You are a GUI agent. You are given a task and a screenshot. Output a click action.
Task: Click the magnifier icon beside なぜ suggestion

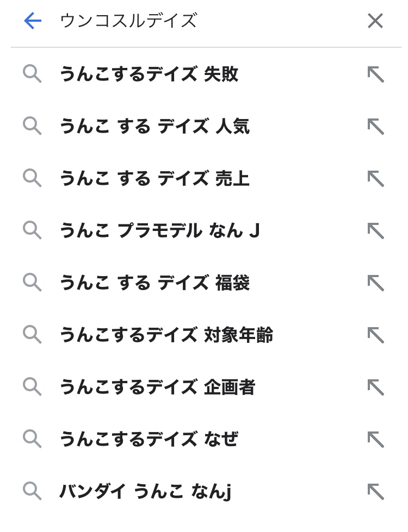coord(32,439)
